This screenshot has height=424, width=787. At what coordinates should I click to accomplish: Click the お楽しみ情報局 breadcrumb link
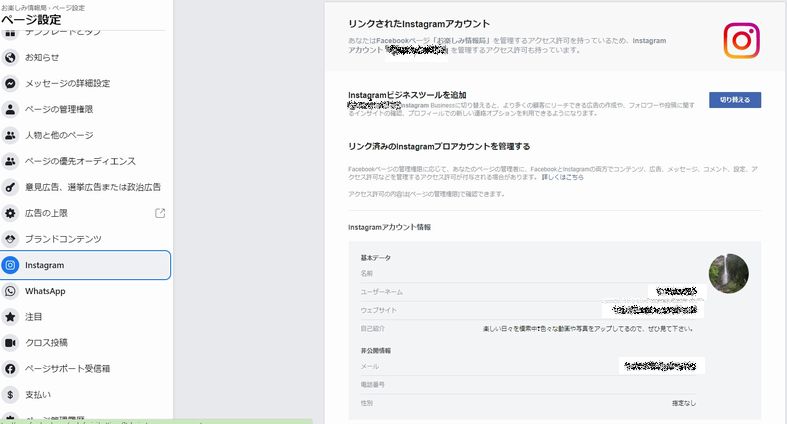24,8
